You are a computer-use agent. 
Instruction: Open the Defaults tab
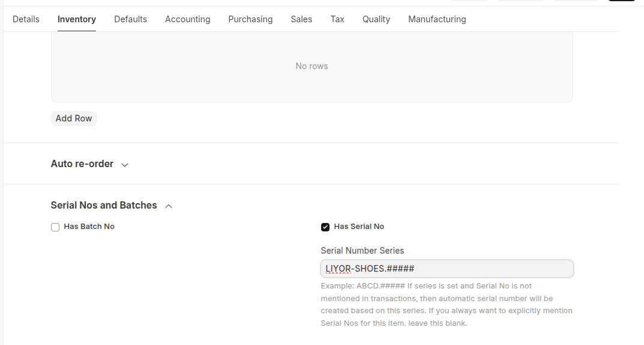[130, 19]
